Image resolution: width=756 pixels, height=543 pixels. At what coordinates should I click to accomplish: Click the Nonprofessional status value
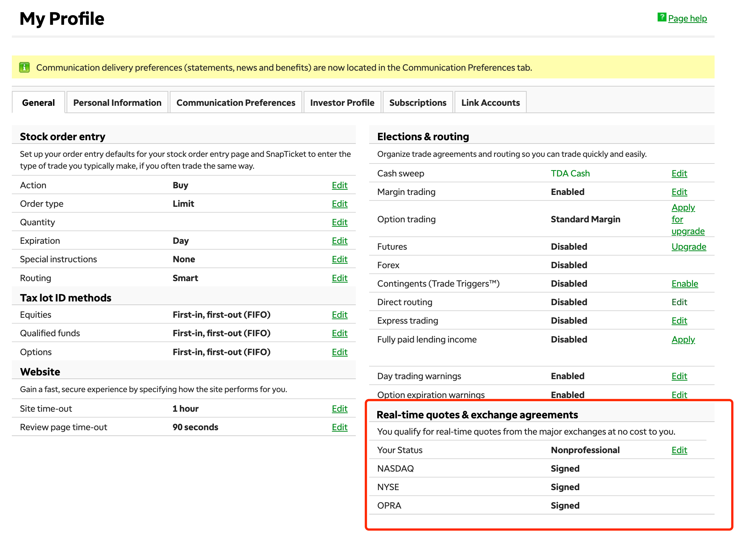pyautogui.click(x=585, y=450)
